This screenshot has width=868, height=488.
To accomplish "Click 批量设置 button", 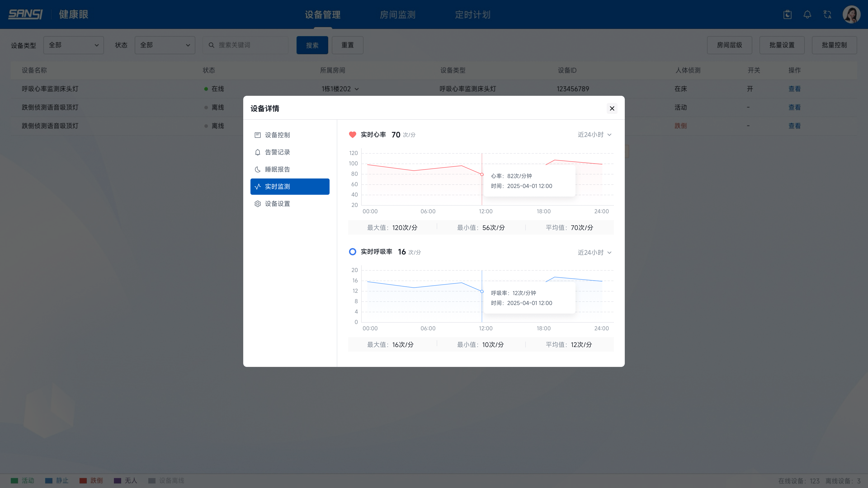I will (782, 45).
